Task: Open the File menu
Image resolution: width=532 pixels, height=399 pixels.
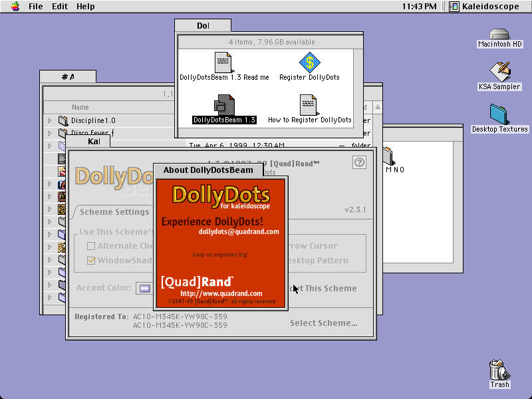Action: pyautogui.click(x=36, y=6)
